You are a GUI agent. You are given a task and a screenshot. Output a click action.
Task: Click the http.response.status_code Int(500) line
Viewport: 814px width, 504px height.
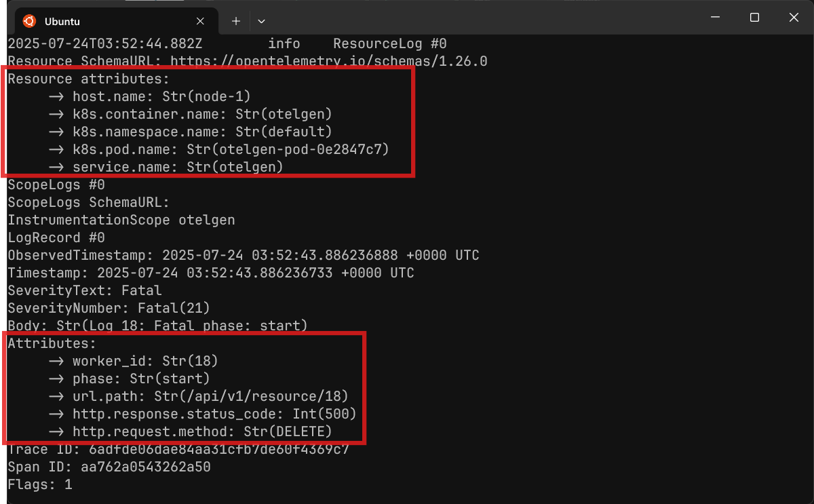click(x=203, y=414)
